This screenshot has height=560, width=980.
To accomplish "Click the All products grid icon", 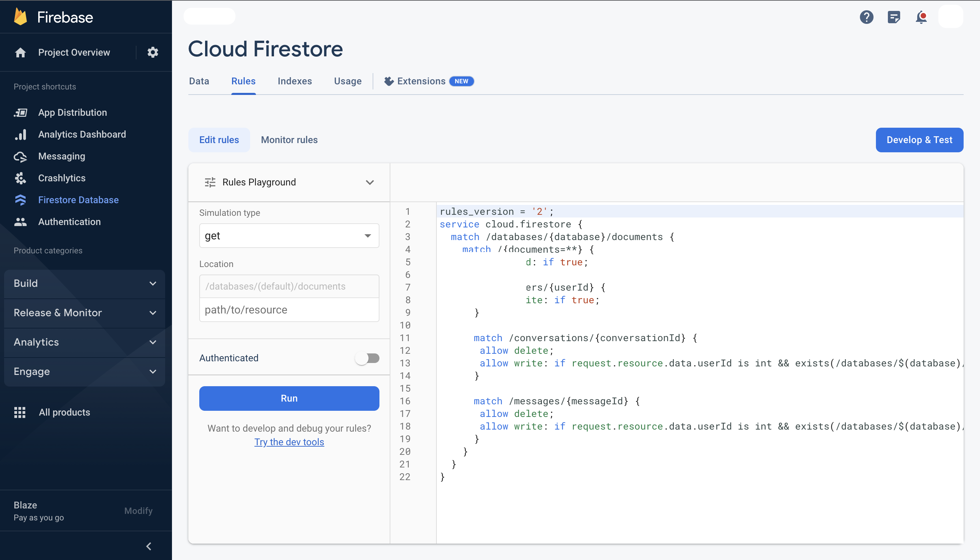I will [19, 412].
